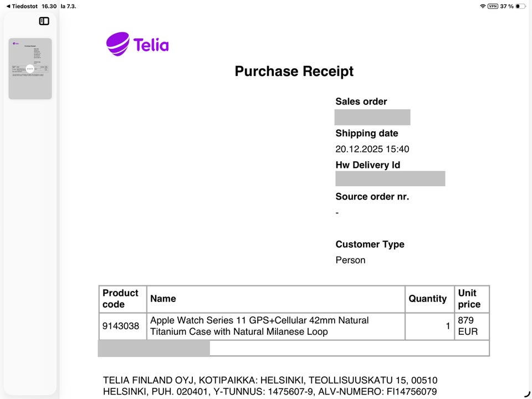Click the redacted Sales order value

pyautogui.click(x=372, y=117)
